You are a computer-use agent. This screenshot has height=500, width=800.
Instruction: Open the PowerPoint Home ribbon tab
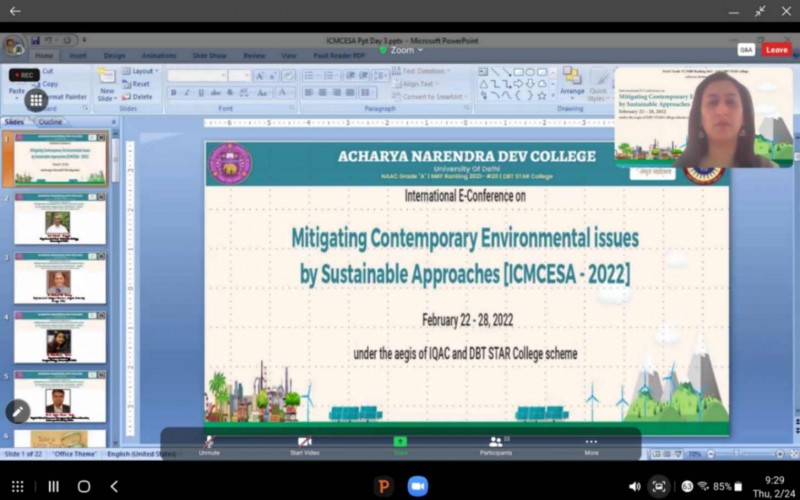click(x=44, y=56)
